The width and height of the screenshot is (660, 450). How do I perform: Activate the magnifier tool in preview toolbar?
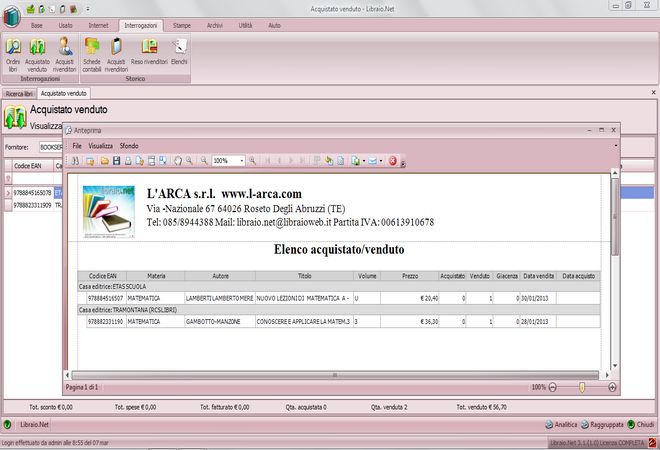coord(189,161)
